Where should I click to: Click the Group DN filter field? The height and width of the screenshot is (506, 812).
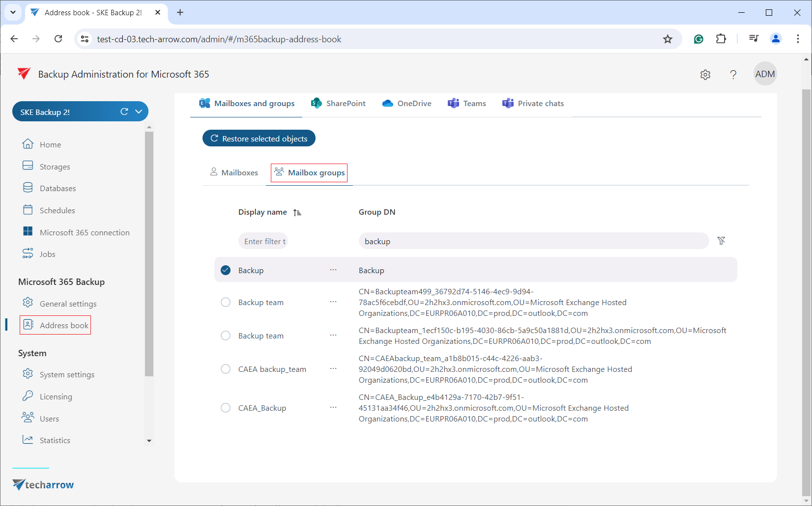533,241
